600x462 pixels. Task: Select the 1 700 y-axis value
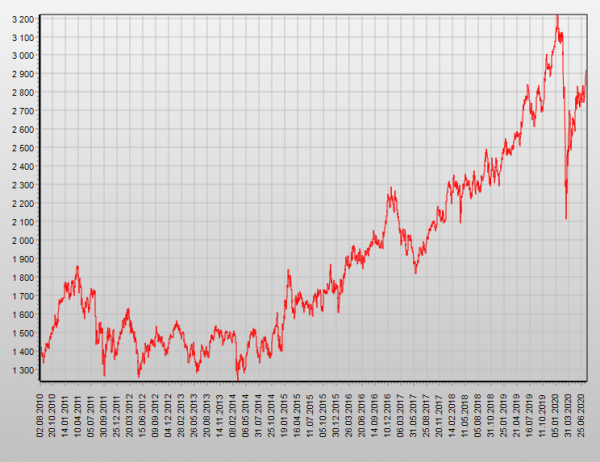point(18,296)
